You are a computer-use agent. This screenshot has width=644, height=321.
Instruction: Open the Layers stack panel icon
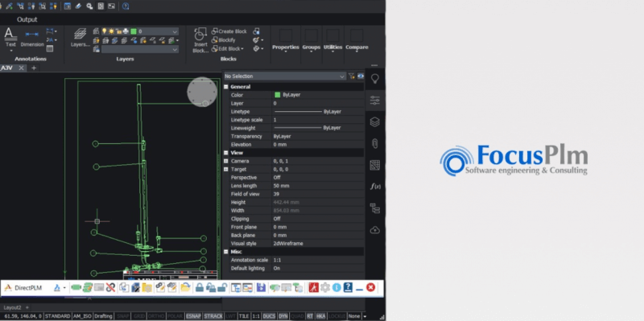(x=374, y=121)
